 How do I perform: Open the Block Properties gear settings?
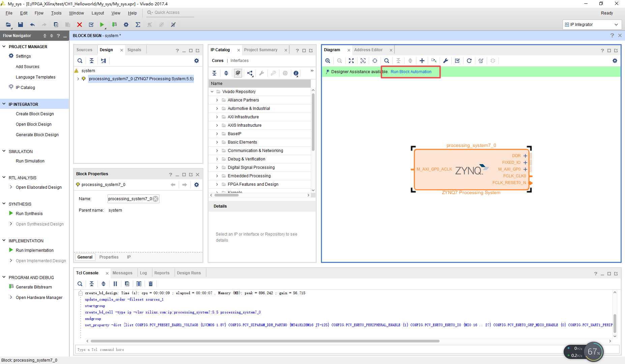(x=197, y=185)
